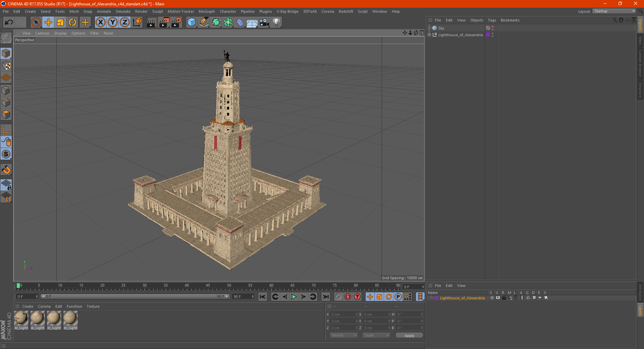Activate the Move tool in top toolbar
This screenshot has height=349, width=644.
tap(48, 22)
